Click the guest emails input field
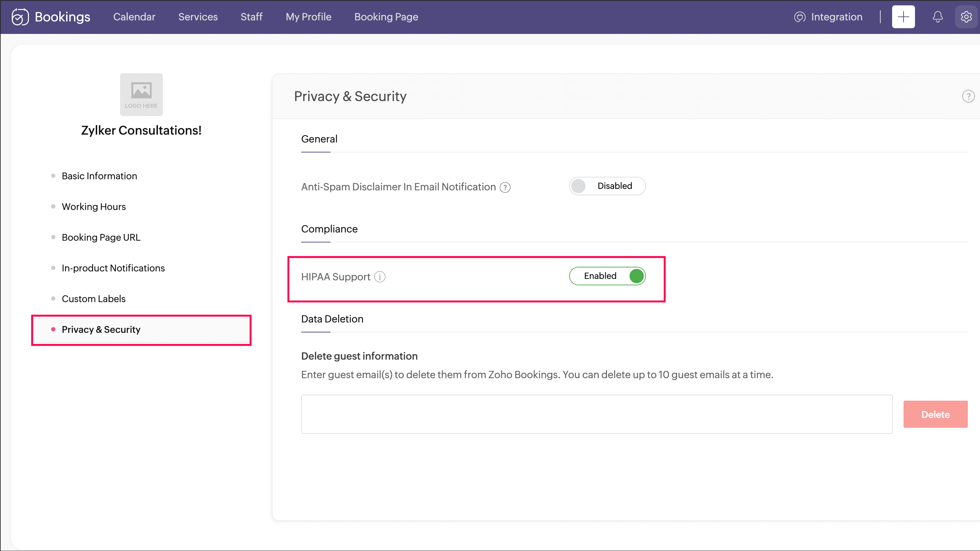 pos(597,415)
